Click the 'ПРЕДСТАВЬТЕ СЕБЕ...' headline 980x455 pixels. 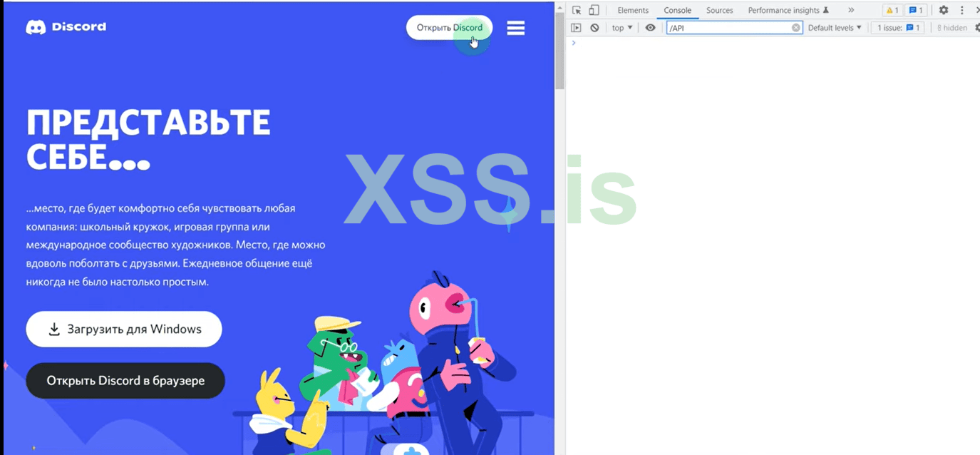coord(148,140)
